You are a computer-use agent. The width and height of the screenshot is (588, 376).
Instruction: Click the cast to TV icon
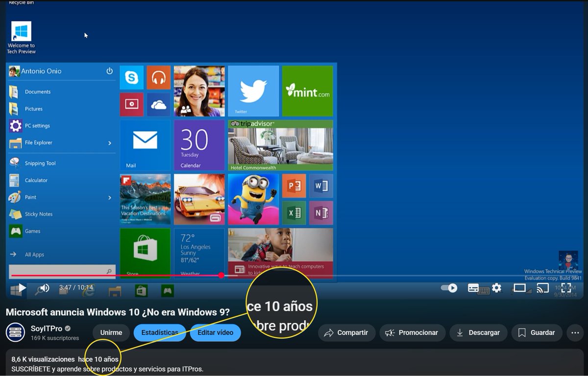pyautogui.click(x=542, y=288)
